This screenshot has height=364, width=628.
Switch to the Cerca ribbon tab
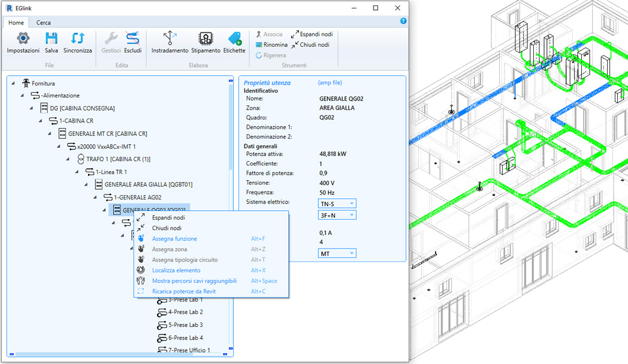(x=43, y=22)
